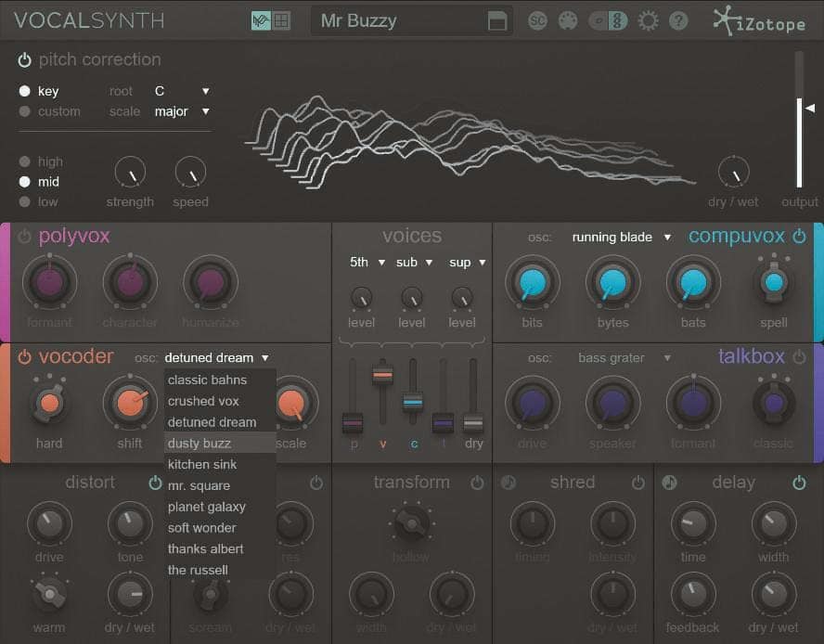Click the delay time knob
Image resolution: width=824 pixels, height=644 pixels.
click(693, 523)
